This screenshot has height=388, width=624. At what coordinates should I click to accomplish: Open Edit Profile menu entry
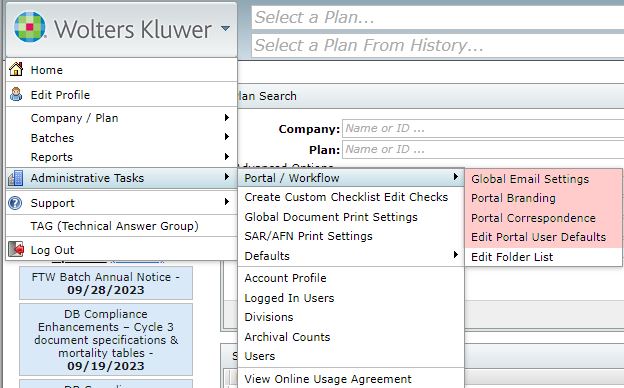click(122, 95)
